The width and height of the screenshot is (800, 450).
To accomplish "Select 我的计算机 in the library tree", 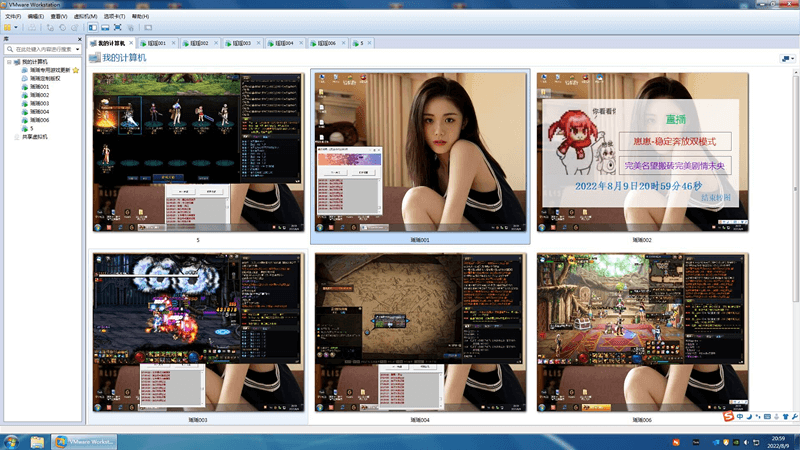I will pos(34,62).
